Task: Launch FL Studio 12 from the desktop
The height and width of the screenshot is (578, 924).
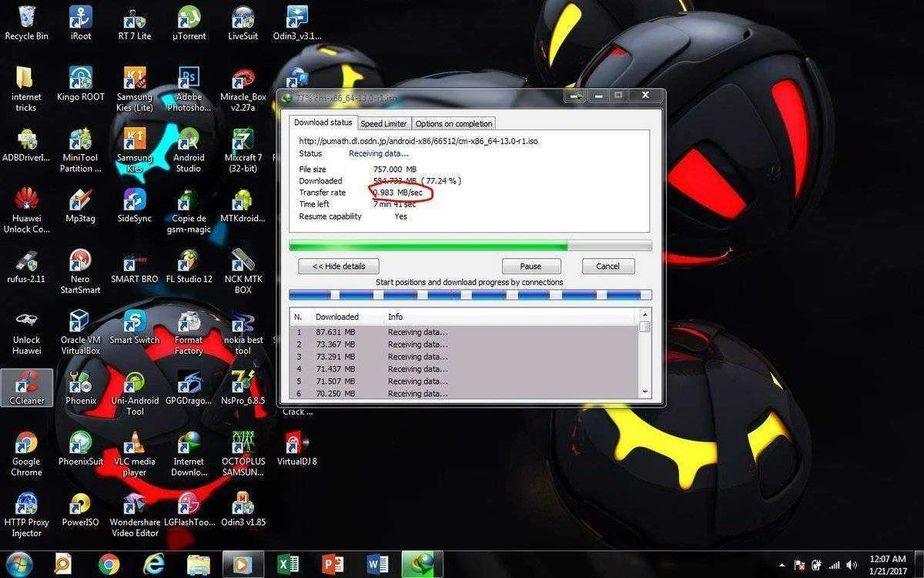Action: pos(189,266)
